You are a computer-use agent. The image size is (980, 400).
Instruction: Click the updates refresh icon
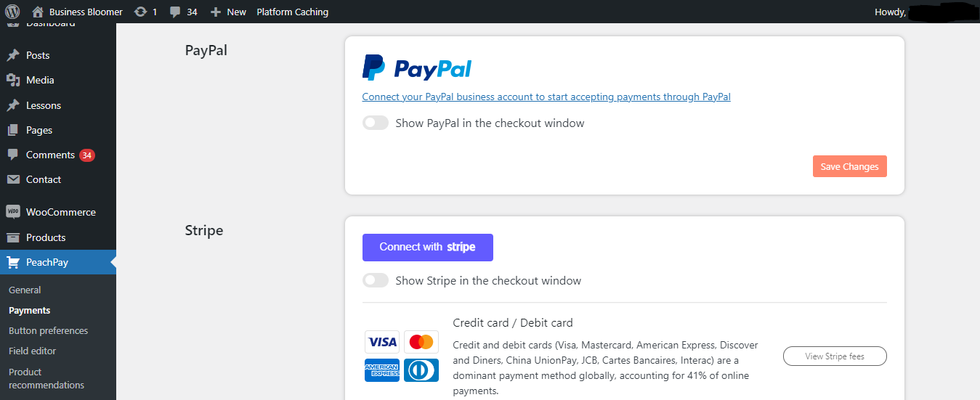pos(141,12)
